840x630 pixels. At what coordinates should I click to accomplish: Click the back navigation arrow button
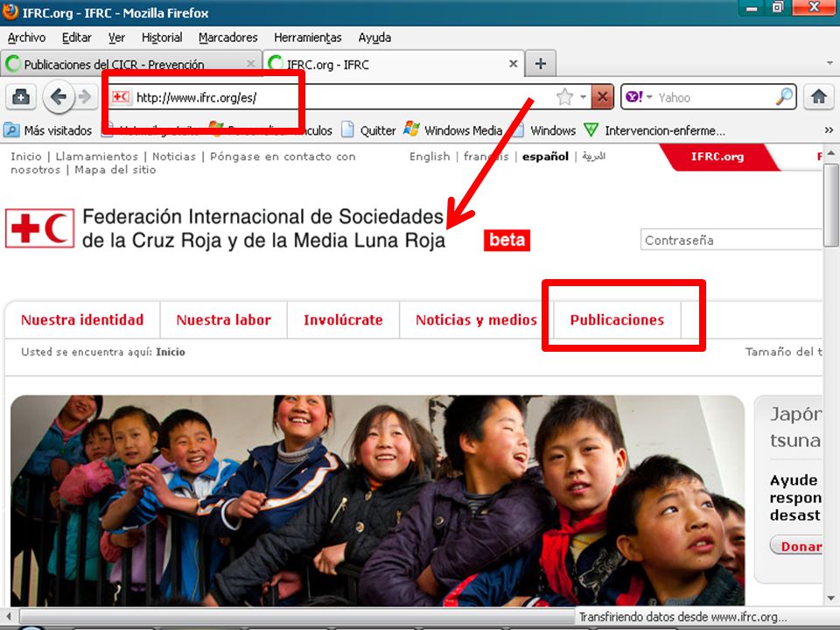58,97
